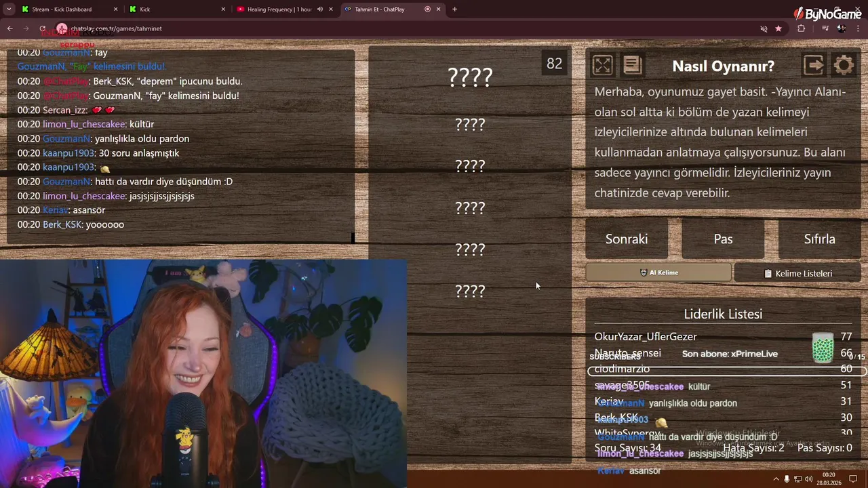This screenshot has height=488, width=868.
Task: Click kaanpu1903's '30 soru anlaşmıştık' message
Action: [x=98, y=152]
